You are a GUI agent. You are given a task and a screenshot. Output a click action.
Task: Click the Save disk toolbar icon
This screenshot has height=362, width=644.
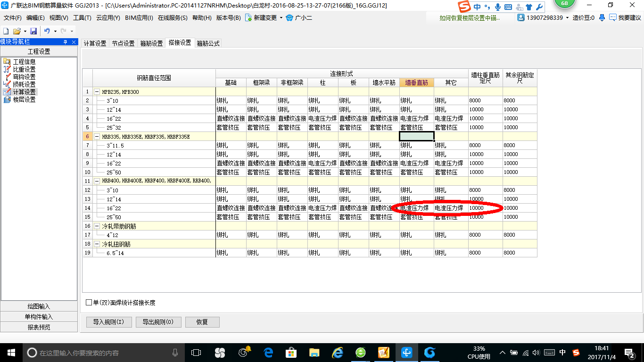[x=33, y=31]
